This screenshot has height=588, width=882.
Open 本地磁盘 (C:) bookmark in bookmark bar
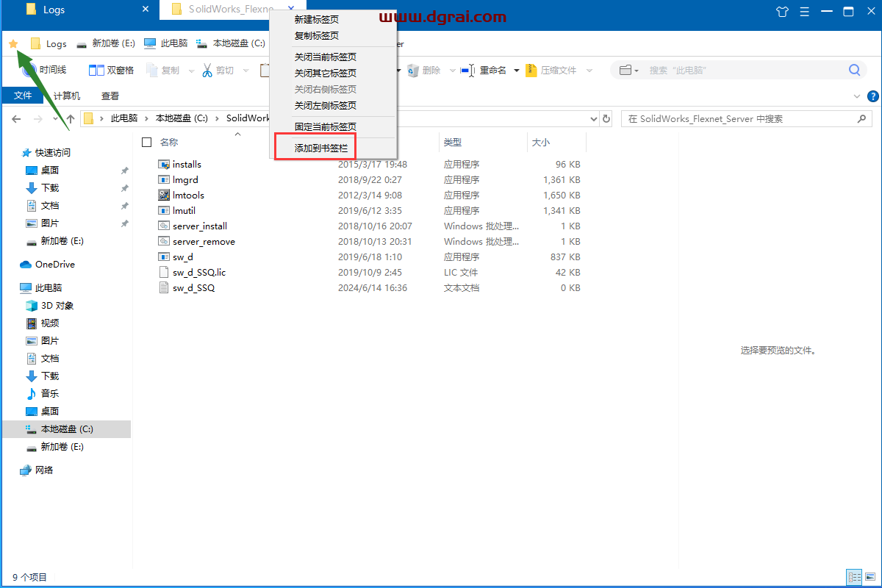point(231,44)
